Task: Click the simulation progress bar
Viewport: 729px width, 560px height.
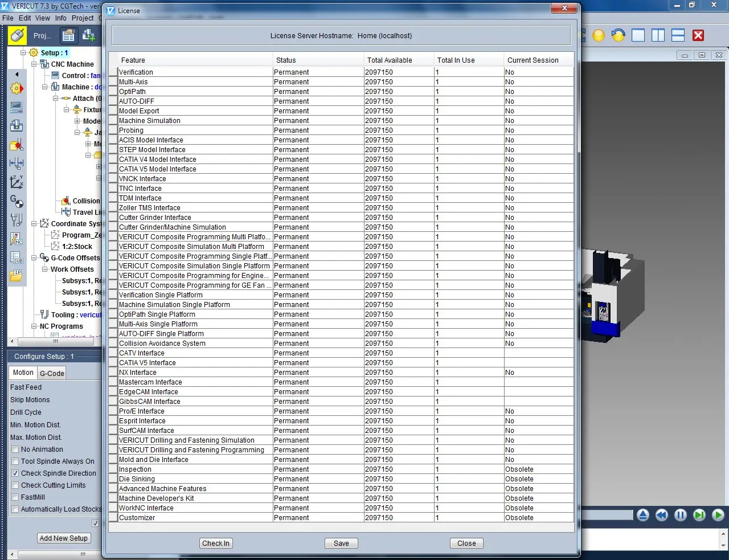Action: pos(607,515)
